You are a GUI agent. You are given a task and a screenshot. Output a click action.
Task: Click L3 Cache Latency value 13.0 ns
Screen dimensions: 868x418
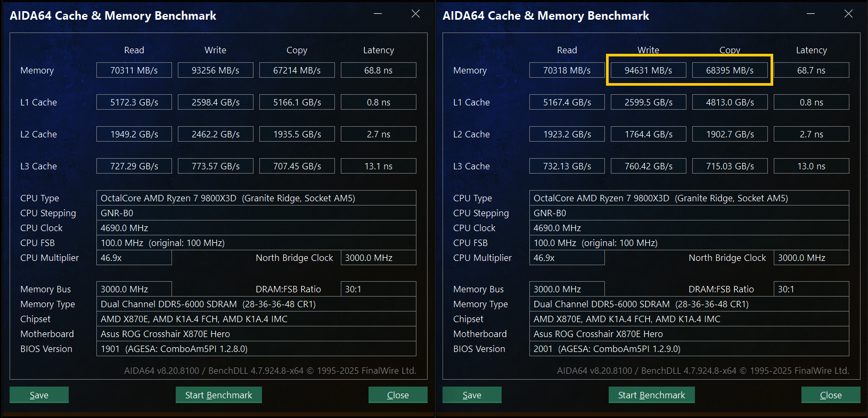click(x=812, y=166)
